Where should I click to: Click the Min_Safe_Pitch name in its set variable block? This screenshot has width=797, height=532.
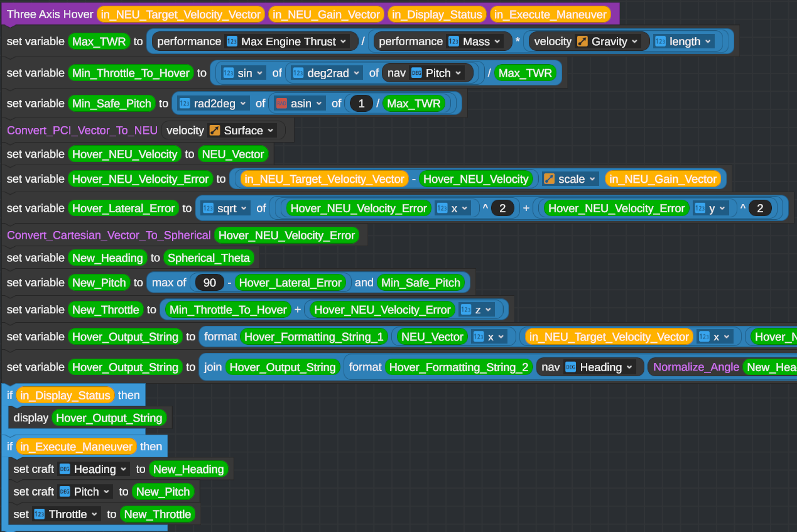[x=112, y=103]
